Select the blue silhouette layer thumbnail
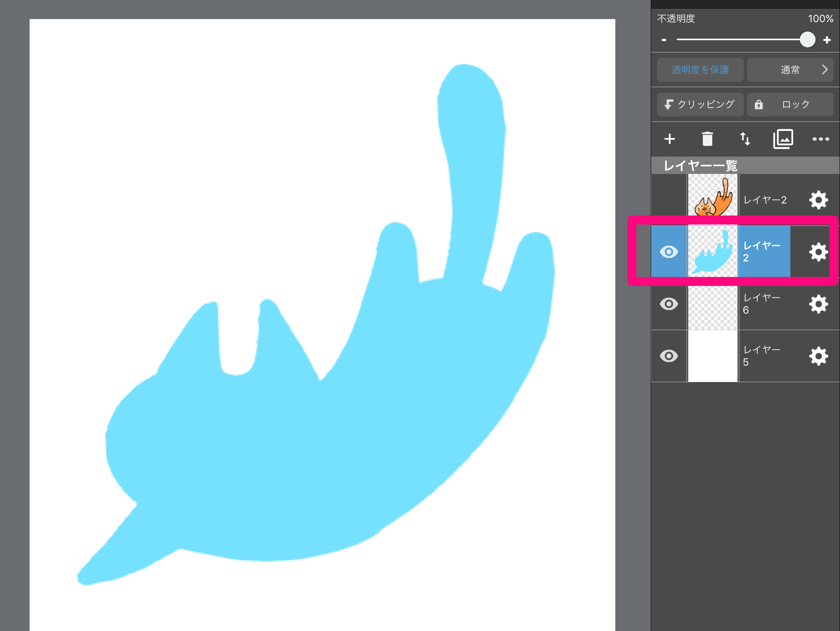This screenshot has height=631, width=840. click(x=713, y=252)
